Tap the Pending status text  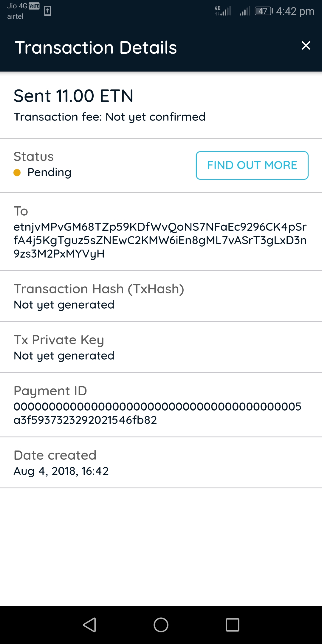coord(49,172)
